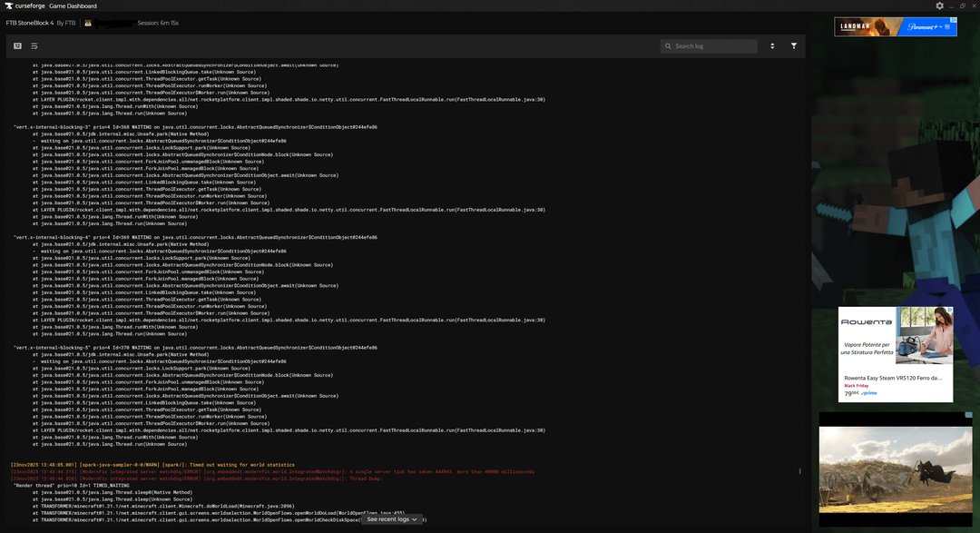Click the Rowenta ad choices corner icon
This screenshot has height=533, width=980.
pyautogui.click(x=949, y=310)
